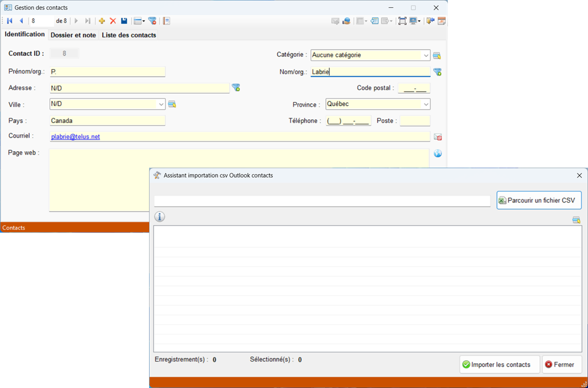Click the email icon next to Courriel
This screenshot has height=388, width=588.
point(437,137)
